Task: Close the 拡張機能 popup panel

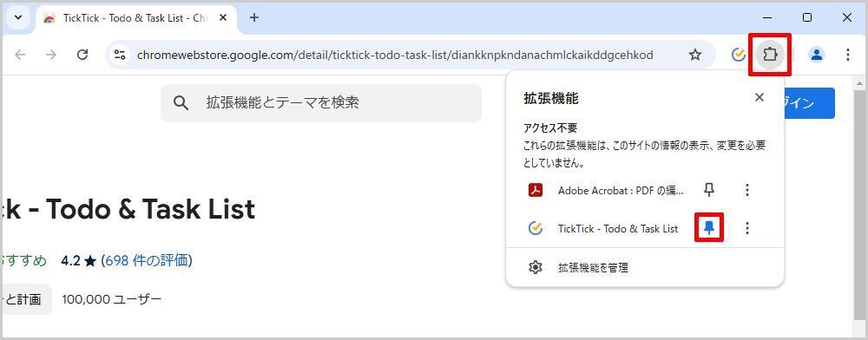Action: (759, 98)
